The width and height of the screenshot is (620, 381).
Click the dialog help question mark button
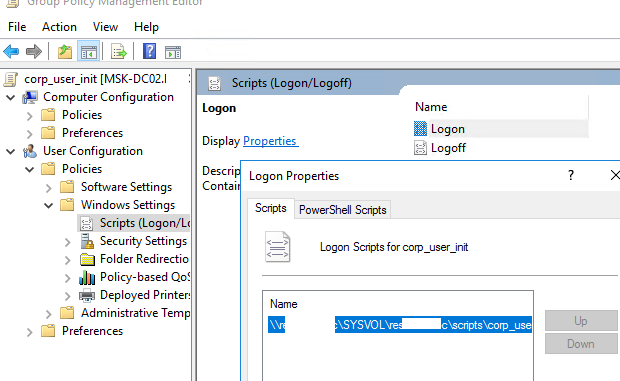pos(571,175)
